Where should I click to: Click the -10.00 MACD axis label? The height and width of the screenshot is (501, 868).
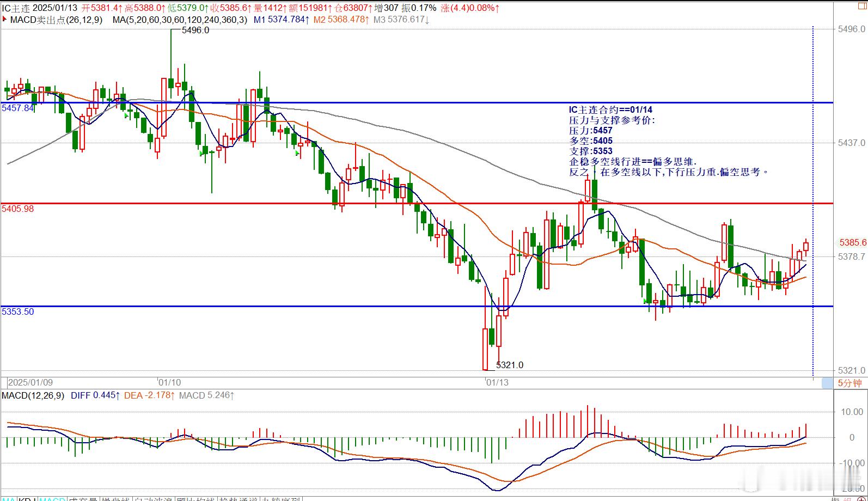pos(851,463)
